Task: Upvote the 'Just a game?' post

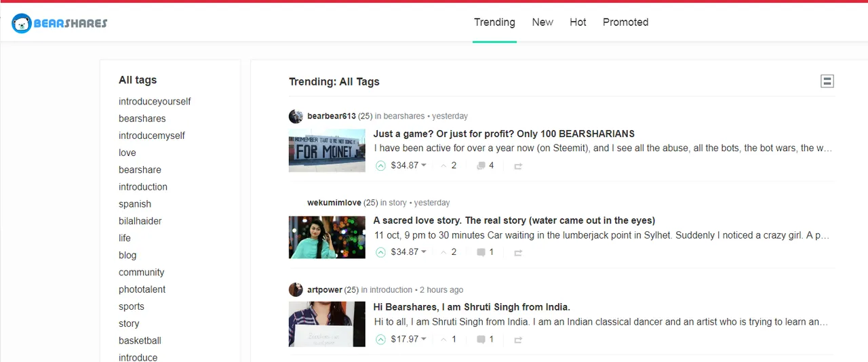Action: click(x=380, y=165)
